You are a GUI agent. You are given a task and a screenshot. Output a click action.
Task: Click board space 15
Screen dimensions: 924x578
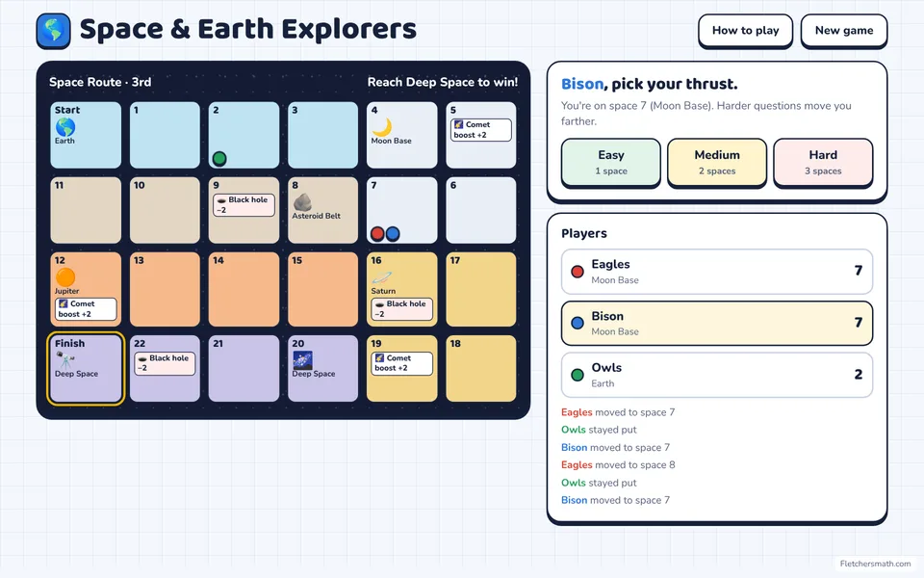click(323, 290)
